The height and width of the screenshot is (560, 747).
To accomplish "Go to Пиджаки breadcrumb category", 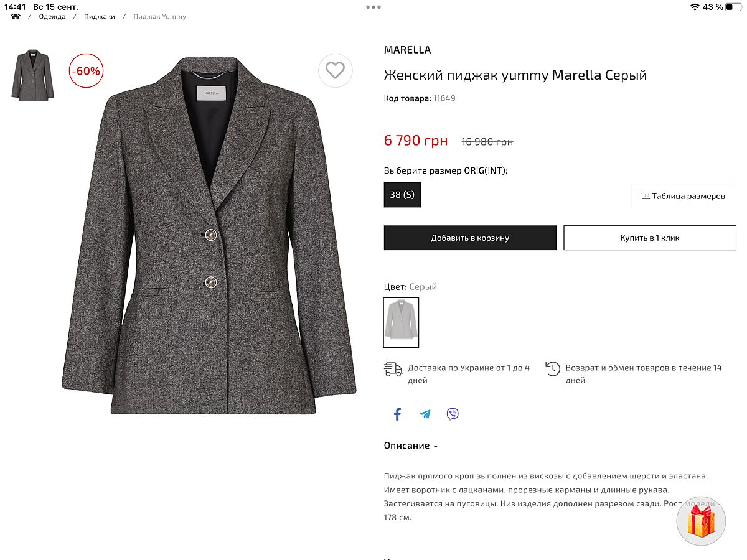I will [x=100, y=17].
